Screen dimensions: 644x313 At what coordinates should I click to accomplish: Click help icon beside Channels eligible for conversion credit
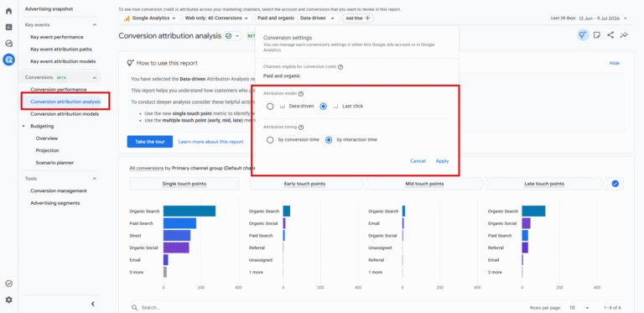pyautogui.click(x=340, y=67)
